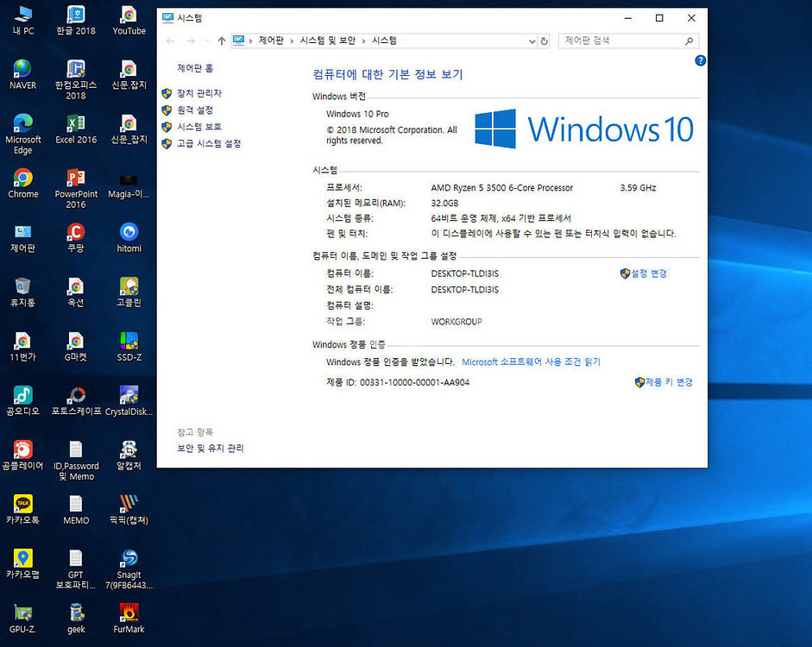Screen dimensions: 812x647
Task: Click 설정 변경 link for computer name
Action: pos(648,273)
